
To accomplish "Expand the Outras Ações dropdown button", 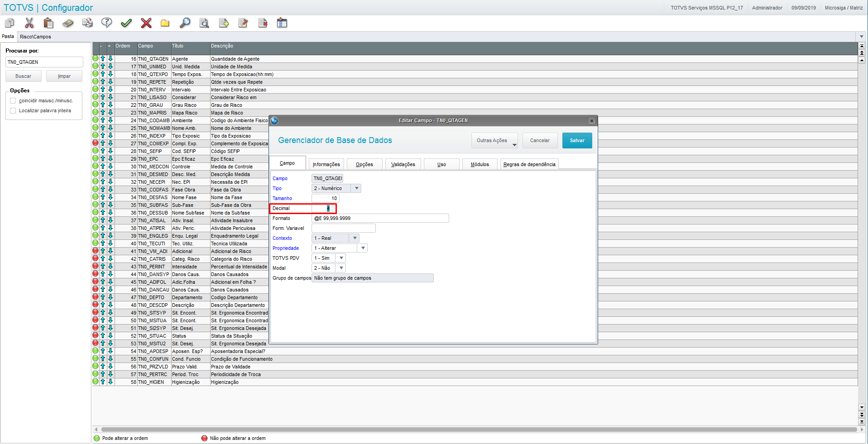I will [x=494, y=140].
